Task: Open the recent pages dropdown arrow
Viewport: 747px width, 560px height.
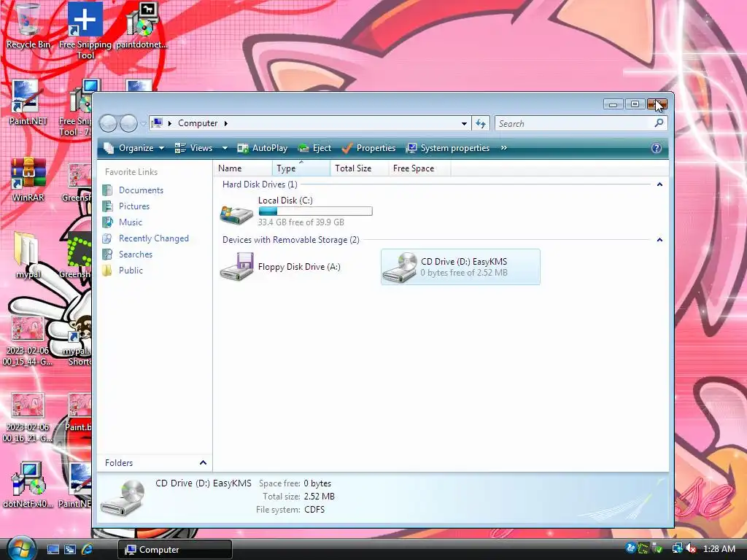Action: [143, 124]
